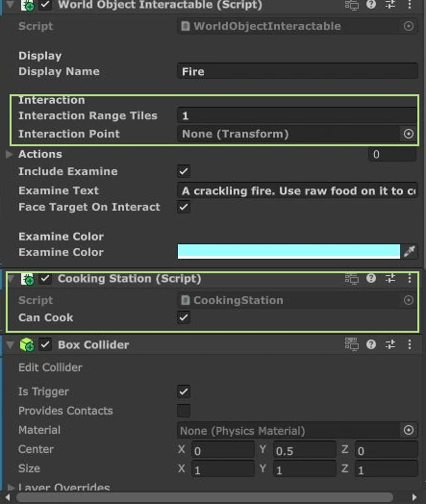Click the Center property label

tap(36, 449)
